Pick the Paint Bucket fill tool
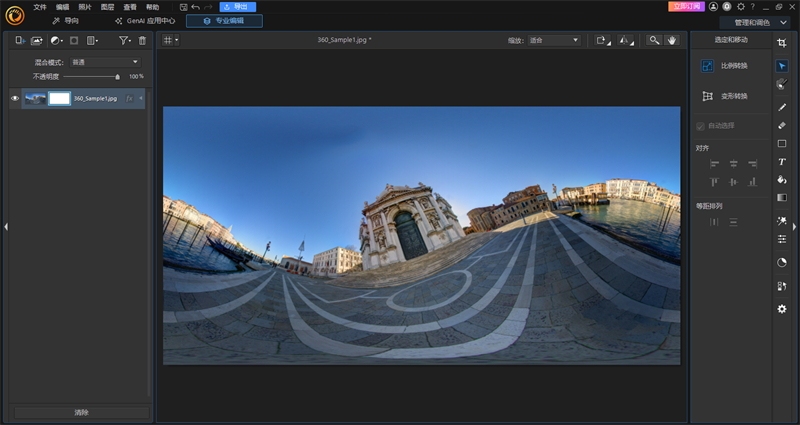Image resolution: width=800 pixels, height=425 pixels. (782, 180)
